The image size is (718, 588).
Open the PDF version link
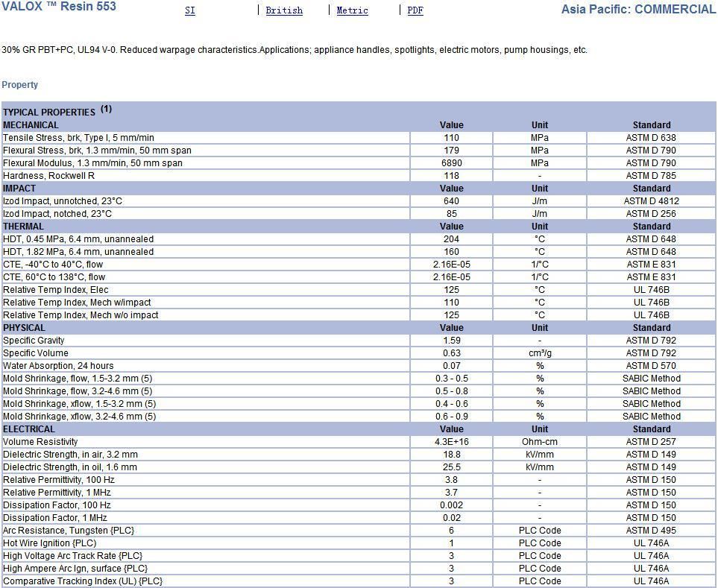[x=415, y=10]
